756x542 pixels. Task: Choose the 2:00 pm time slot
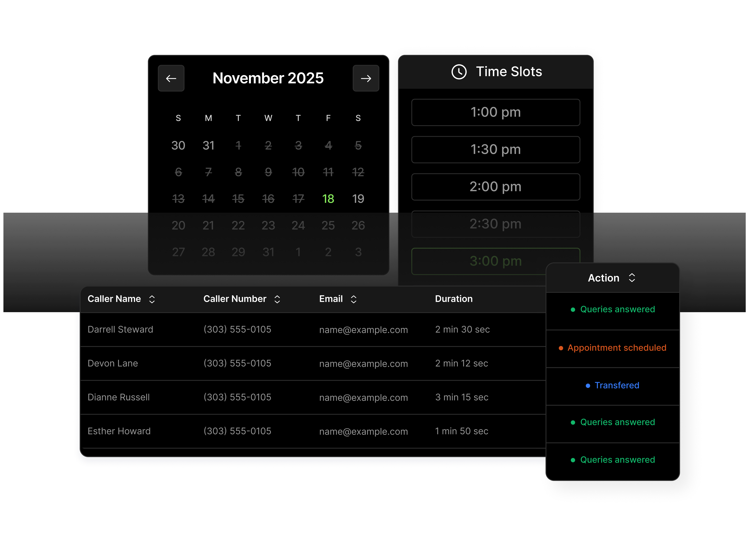pos(495,187)
